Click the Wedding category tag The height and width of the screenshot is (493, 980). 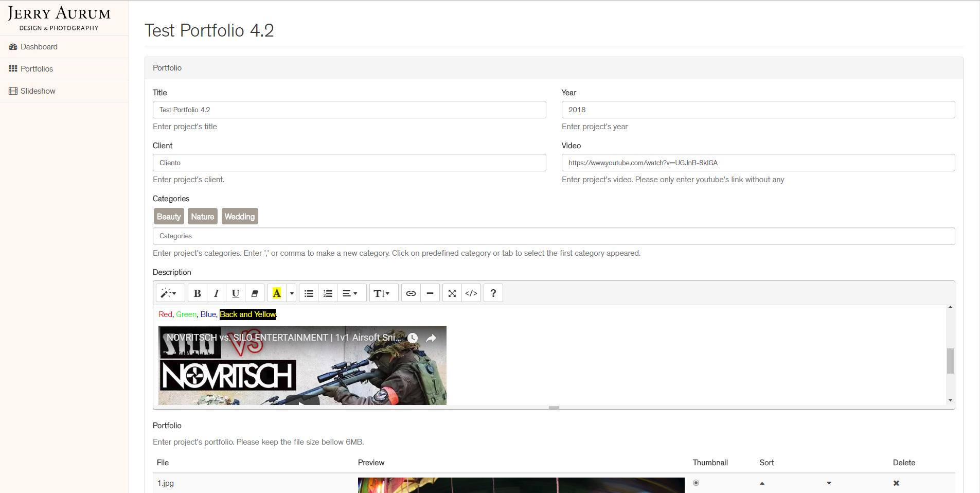point(240,217)
